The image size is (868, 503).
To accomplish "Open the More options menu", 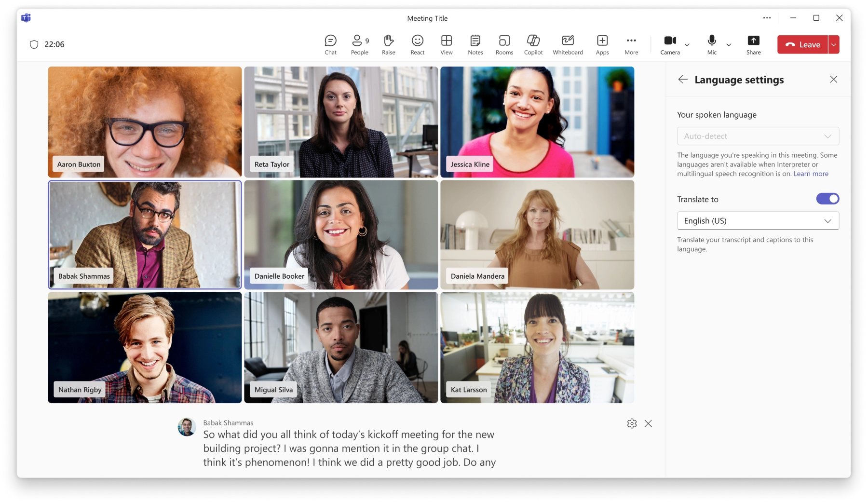I will tap(631, 44).
